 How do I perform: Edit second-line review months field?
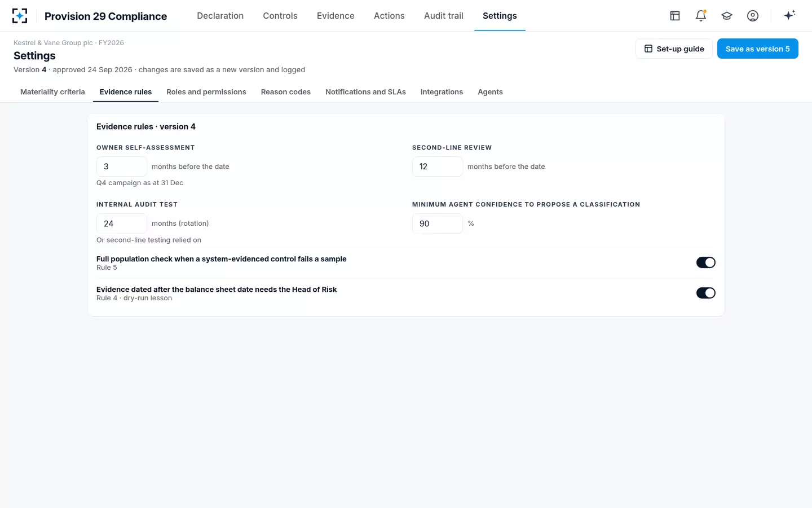pos(438,167)
